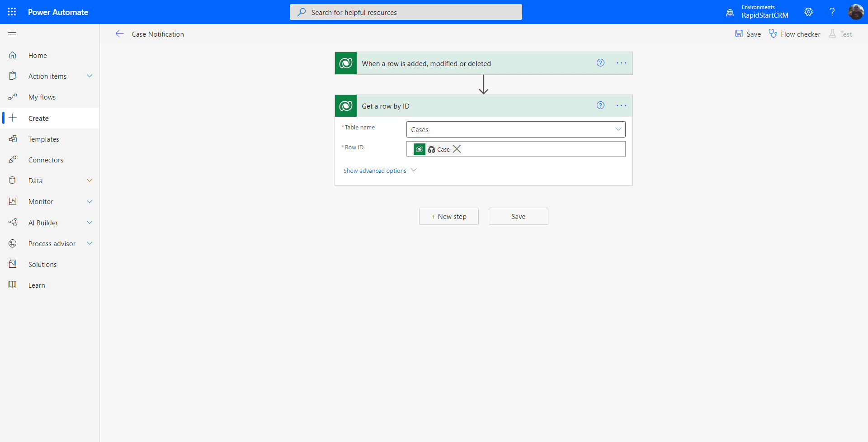The width and height of the screenshot is (868, 442).
Task: Open the Cases table name dropdown
Action: [x=618, y=129]
